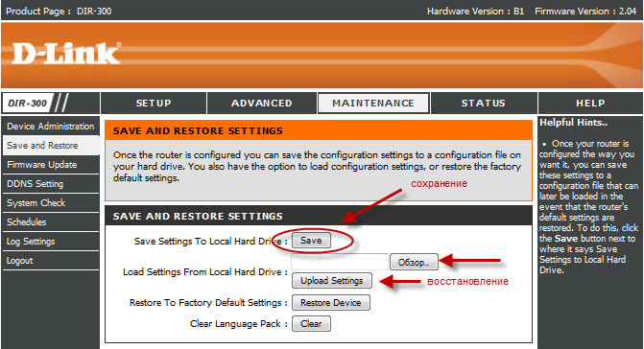The image size is (644, 349).
Task: Go to DDNS Setting
Action: [51, 184]
